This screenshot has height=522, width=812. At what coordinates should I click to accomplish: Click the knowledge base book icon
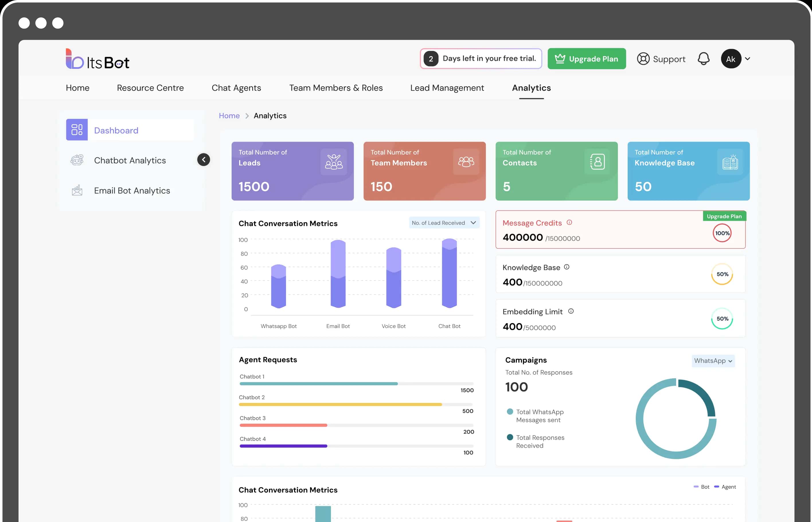[x=729, y=162]
